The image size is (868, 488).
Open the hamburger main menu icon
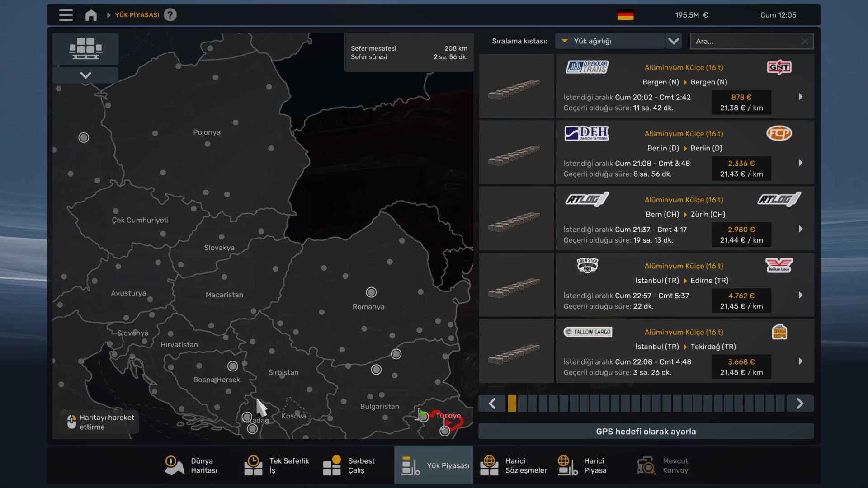click(x=66, y=15)
